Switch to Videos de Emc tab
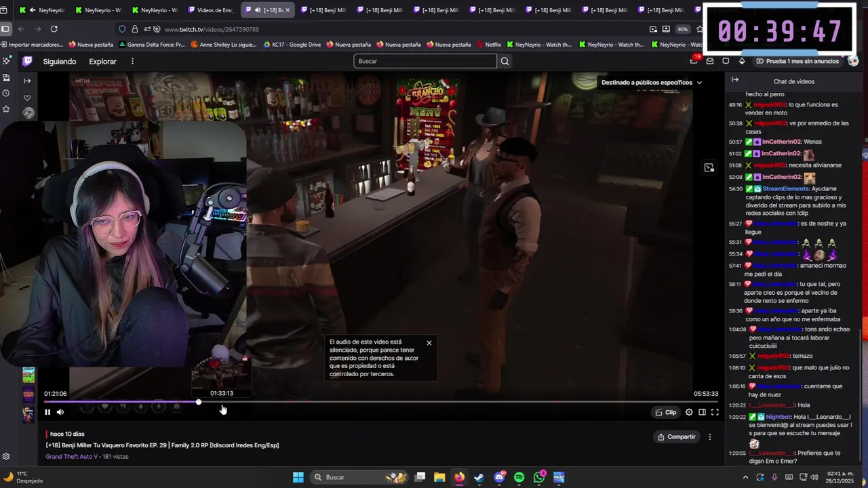Screen dimensions: 868x488 click(211, 10)
